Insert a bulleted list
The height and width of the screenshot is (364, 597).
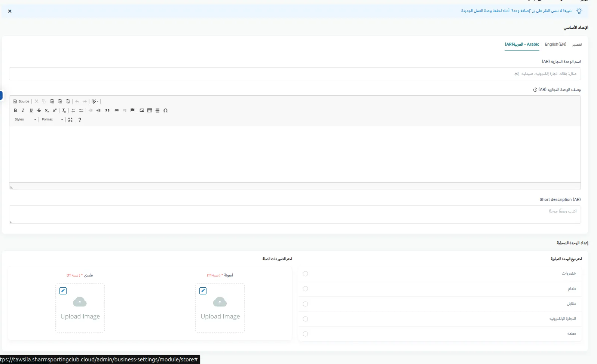pyautogui.click(x=81, y=110)
